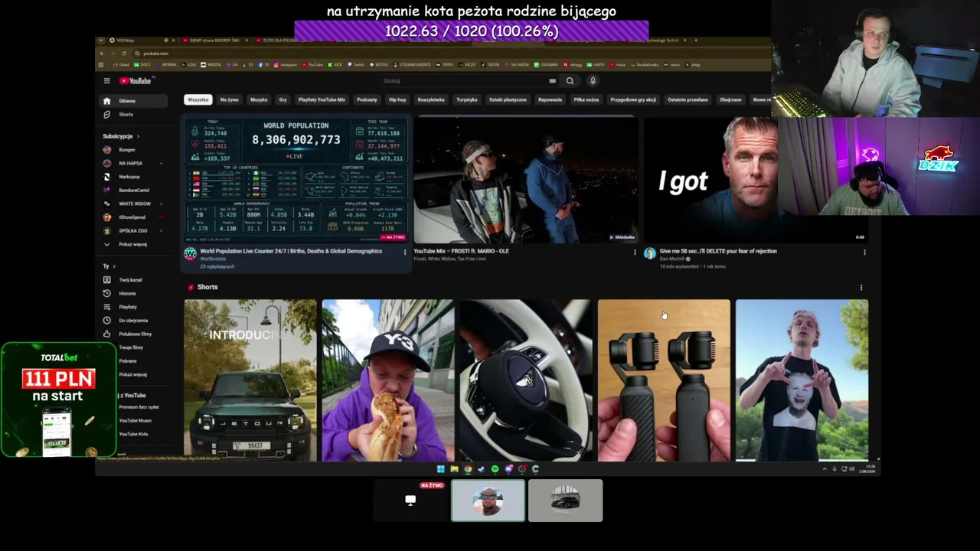The width and height of the screenshot is (980, 551).
Task: Select the Gry filter chip
Action: point(283,99)
